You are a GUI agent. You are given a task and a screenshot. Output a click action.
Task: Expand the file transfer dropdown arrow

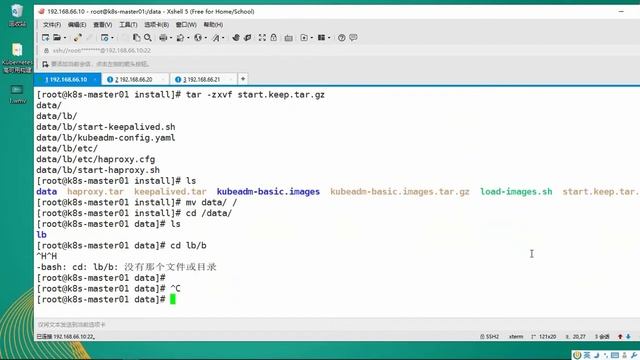point(188,38)
